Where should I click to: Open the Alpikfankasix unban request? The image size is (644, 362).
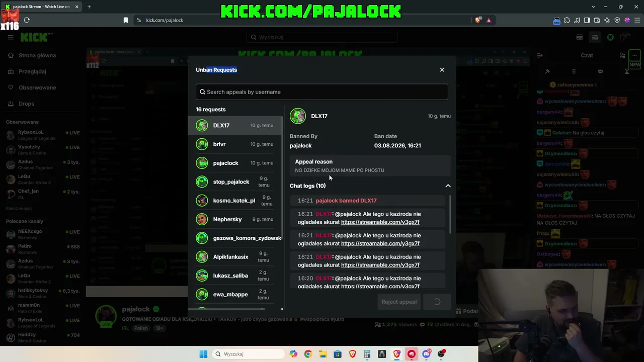click(x=235, y=257)
